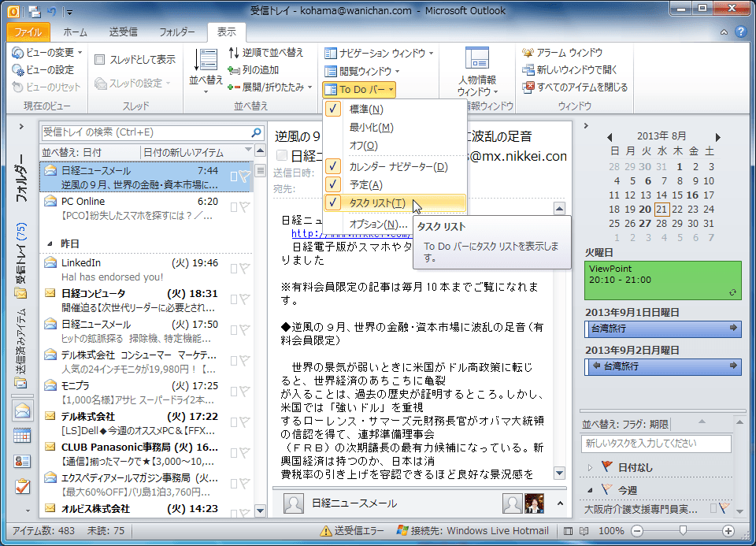Minimize the ribbon with the caret

(724, 32)
